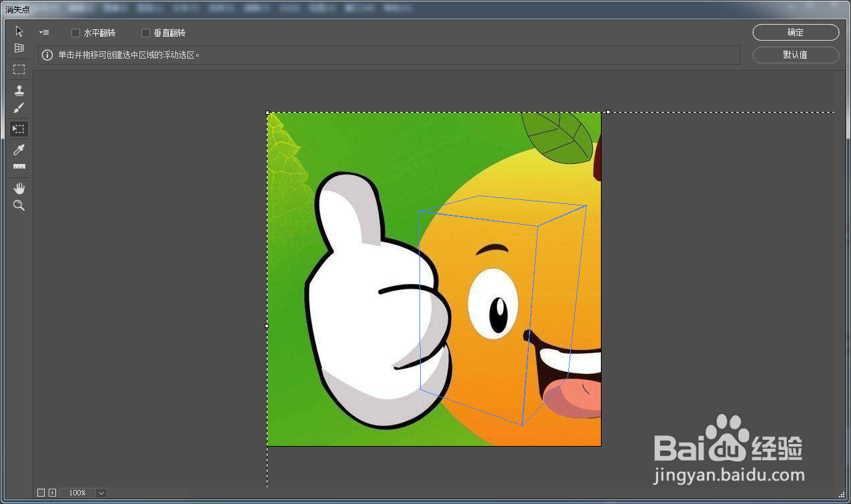Select the Create Plane tool

pyautogui.click(x=19, y=48)
